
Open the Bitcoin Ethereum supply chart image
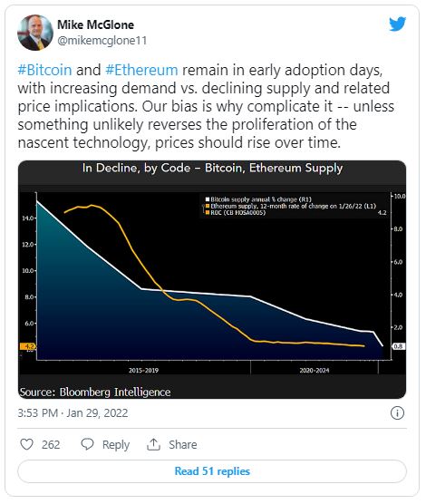coord(212,279)
